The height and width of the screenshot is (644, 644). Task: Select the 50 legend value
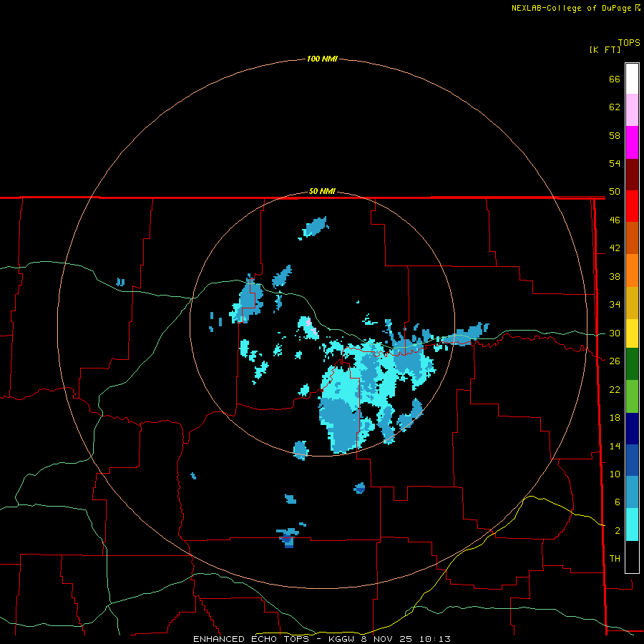[615, 192]
